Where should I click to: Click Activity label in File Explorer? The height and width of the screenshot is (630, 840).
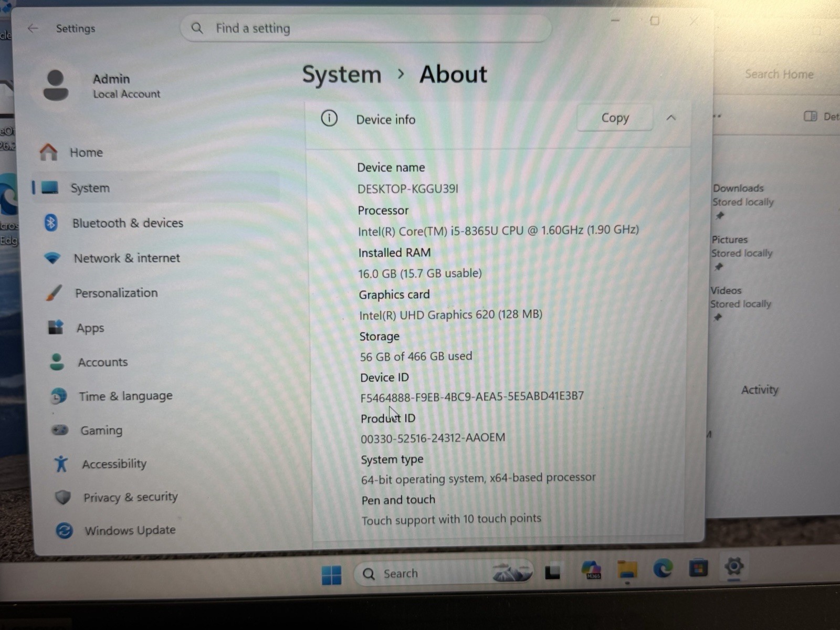[760, 390]
